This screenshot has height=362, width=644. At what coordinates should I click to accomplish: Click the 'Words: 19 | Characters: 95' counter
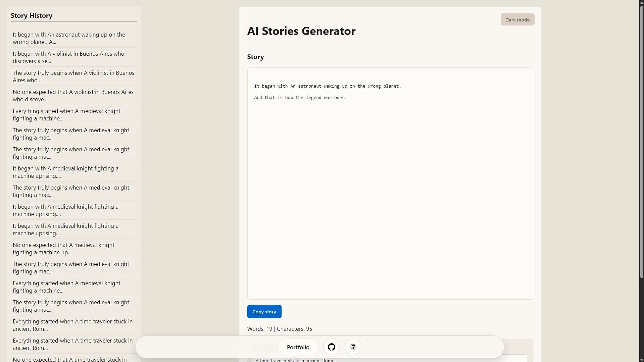(x=279, y=328)
